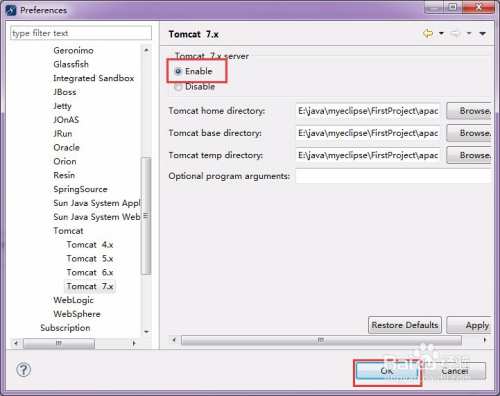Click the settings pane scroll right arrow
500x396 pixels.
click(485, 340)
